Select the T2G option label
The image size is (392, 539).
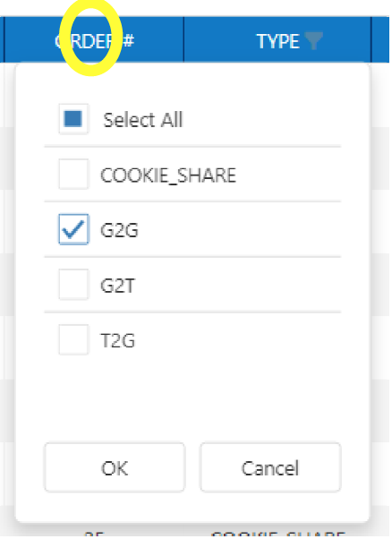click(117, 340)
